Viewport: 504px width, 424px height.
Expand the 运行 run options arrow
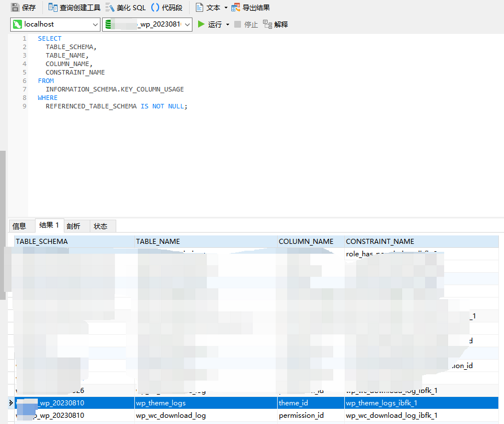(228, 24)
